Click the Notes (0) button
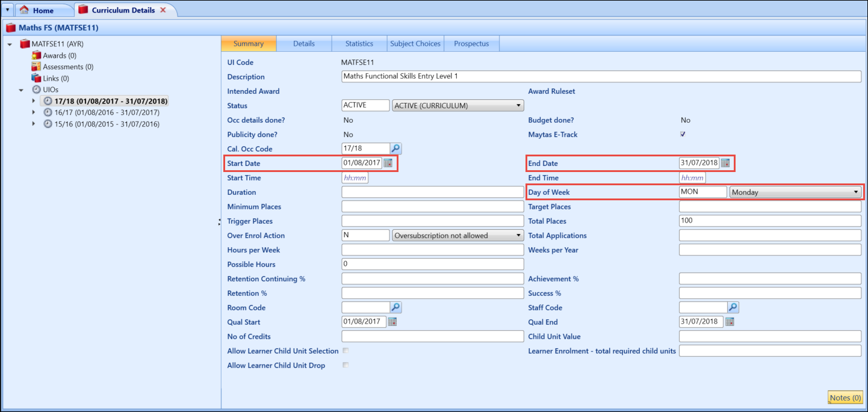868x412 pixels. 845,398
